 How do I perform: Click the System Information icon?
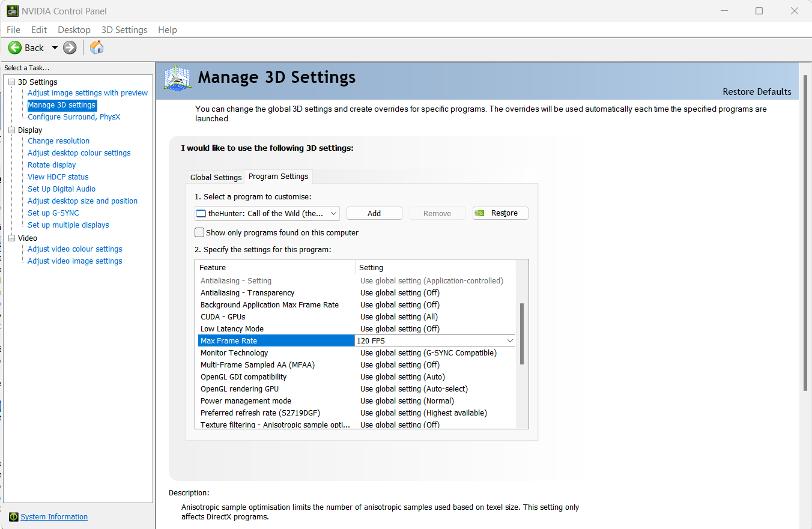click(14, 517)
